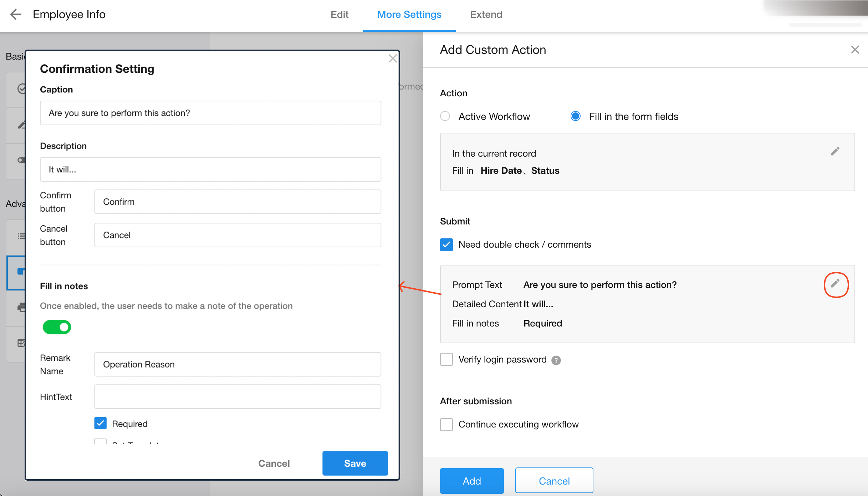Click the Add button

pyautogui.click(x=471, y=481)
